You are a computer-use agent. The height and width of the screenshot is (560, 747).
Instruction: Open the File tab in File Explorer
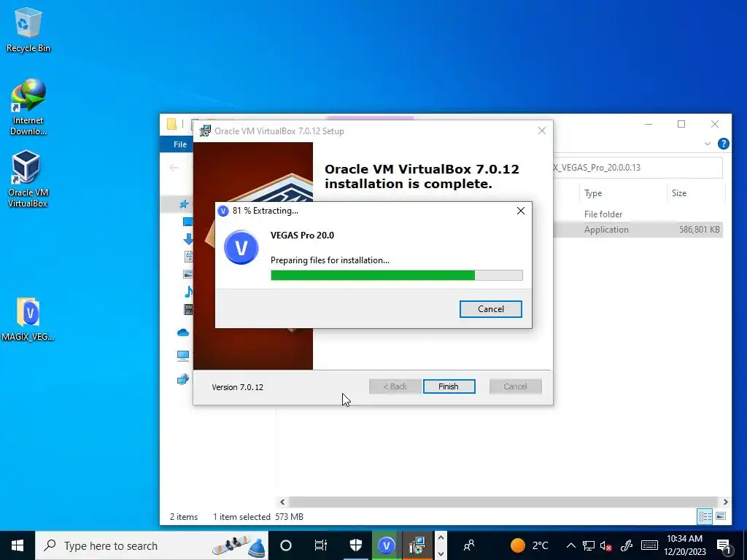(x=179, y=144)
